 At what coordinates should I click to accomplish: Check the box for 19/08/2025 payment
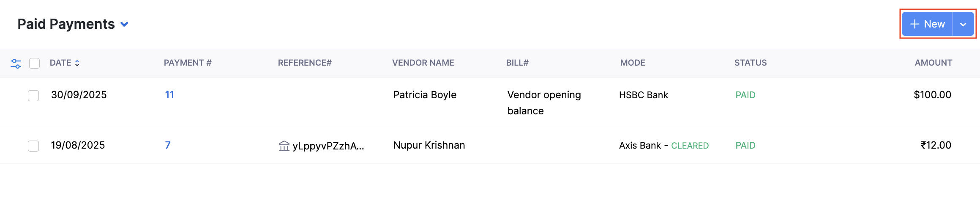tap(33, 146)
